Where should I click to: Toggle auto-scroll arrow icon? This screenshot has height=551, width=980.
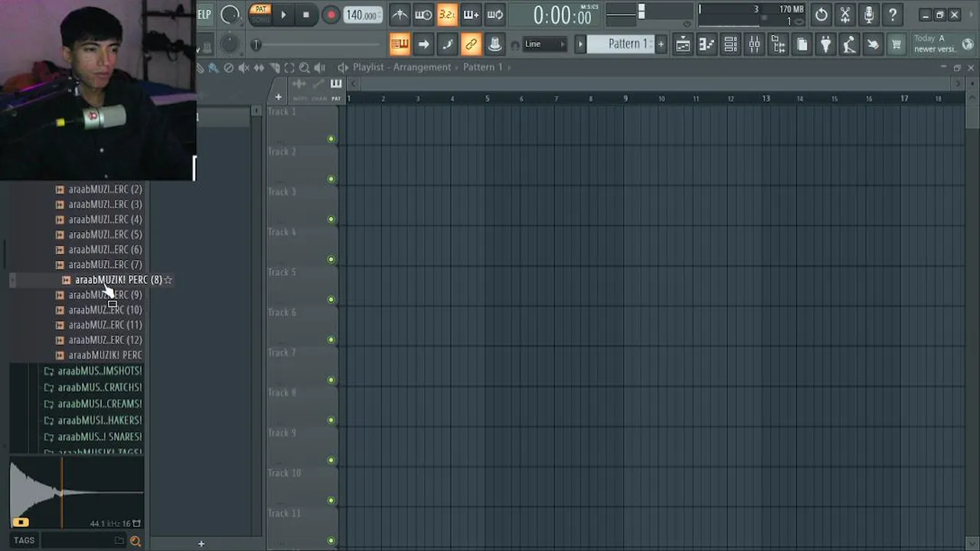(x=423, y=44)
